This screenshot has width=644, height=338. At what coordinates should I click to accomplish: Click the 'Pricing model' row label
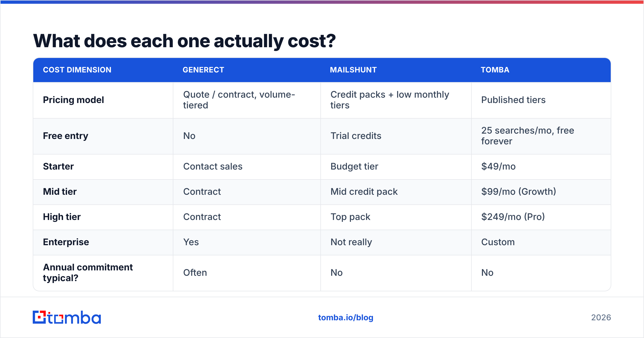(73, 100)
